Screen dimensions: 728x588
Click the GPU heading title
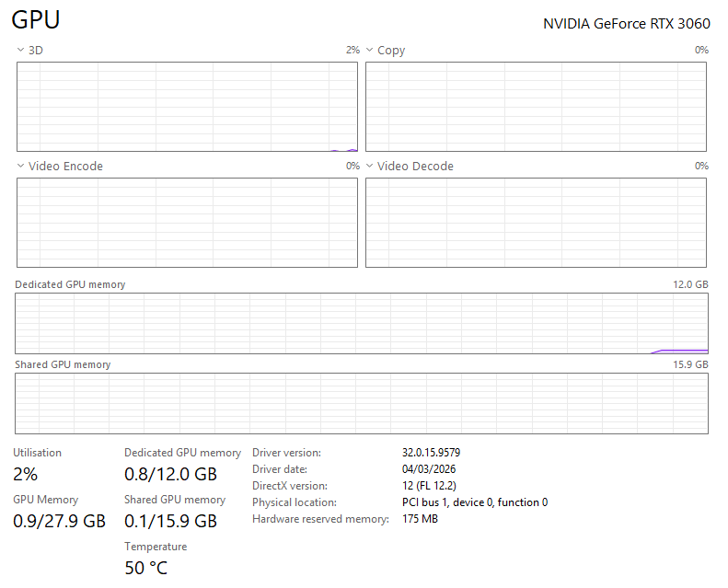pos(37,20)
